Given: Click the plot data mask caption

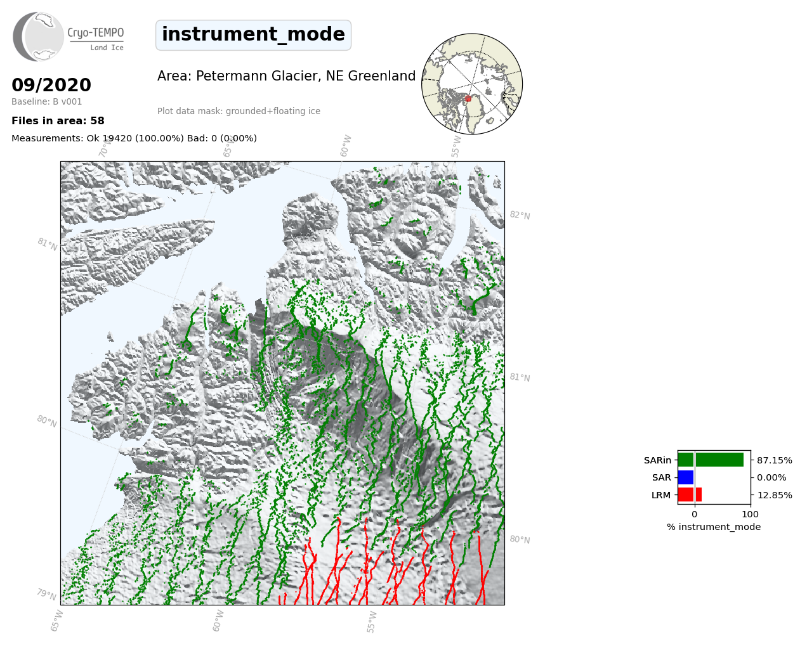Looking at the screenshot, I should [x=239, y=111].
